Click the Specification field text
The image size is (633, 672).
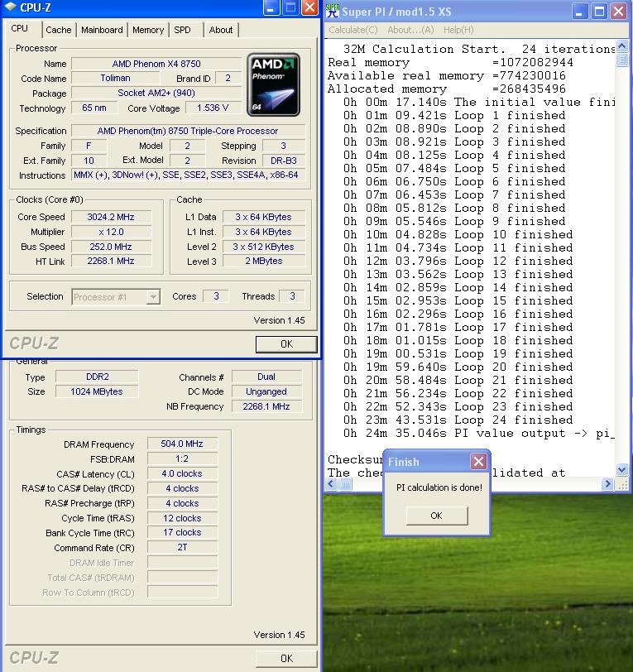click(188, 131)
